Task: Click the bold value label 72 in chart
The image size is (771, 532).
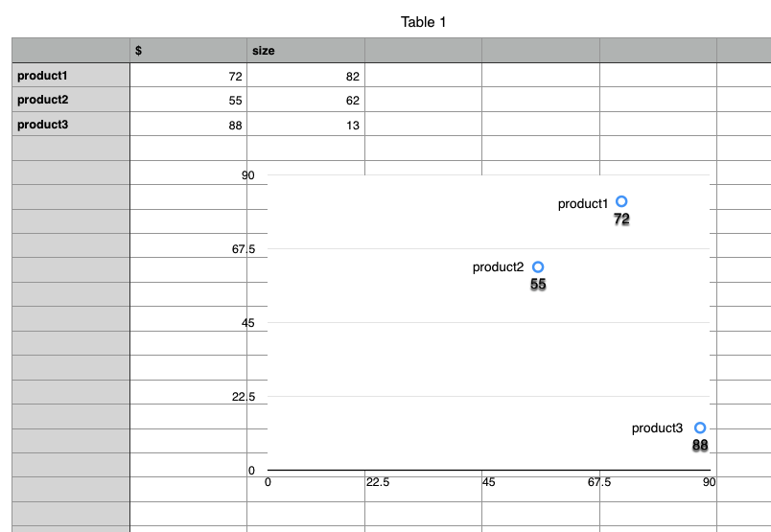Action: tap(621, 220)
